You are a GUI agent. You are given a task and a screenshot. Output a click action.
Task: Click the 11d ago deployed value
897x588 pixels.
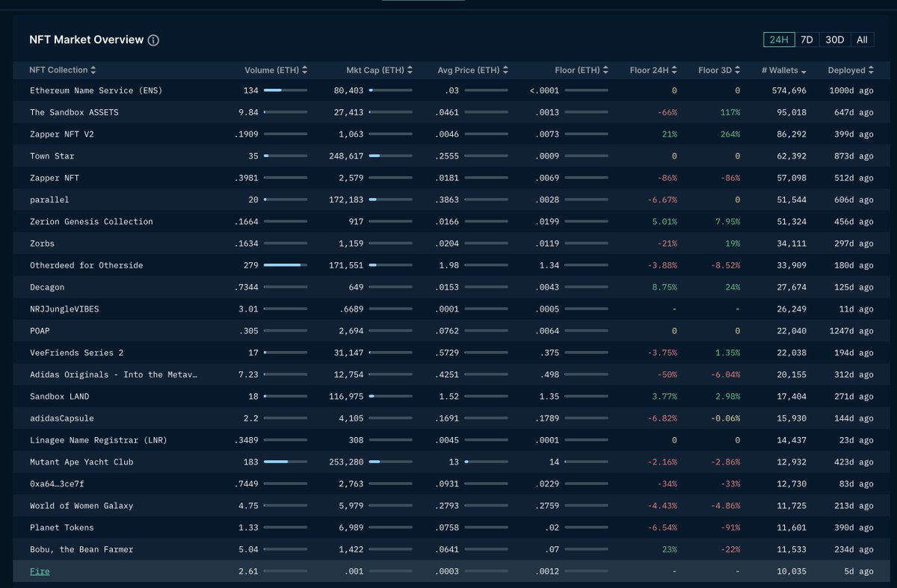[x=857, y=309]
